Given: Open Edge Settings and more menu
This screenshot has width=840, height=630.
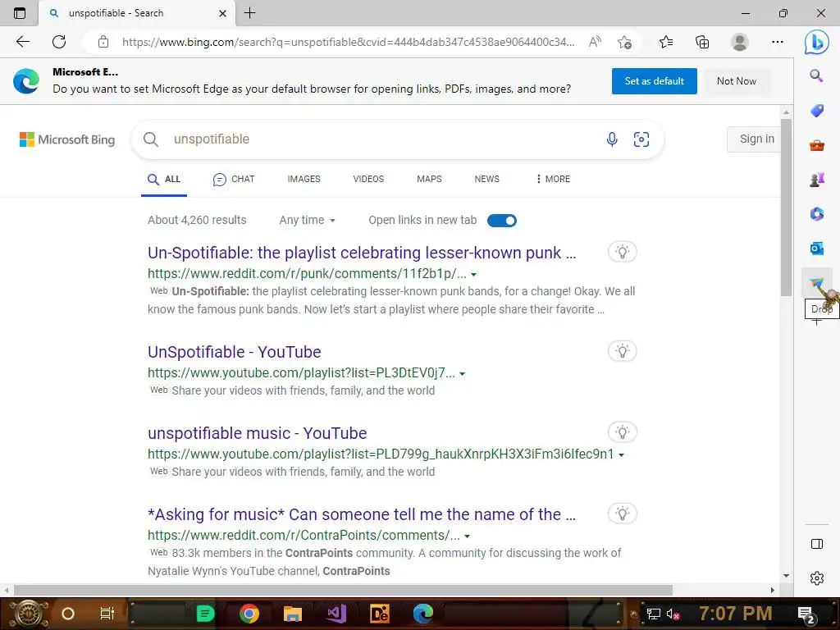Looking at the screenshot, I should [778, 42].
